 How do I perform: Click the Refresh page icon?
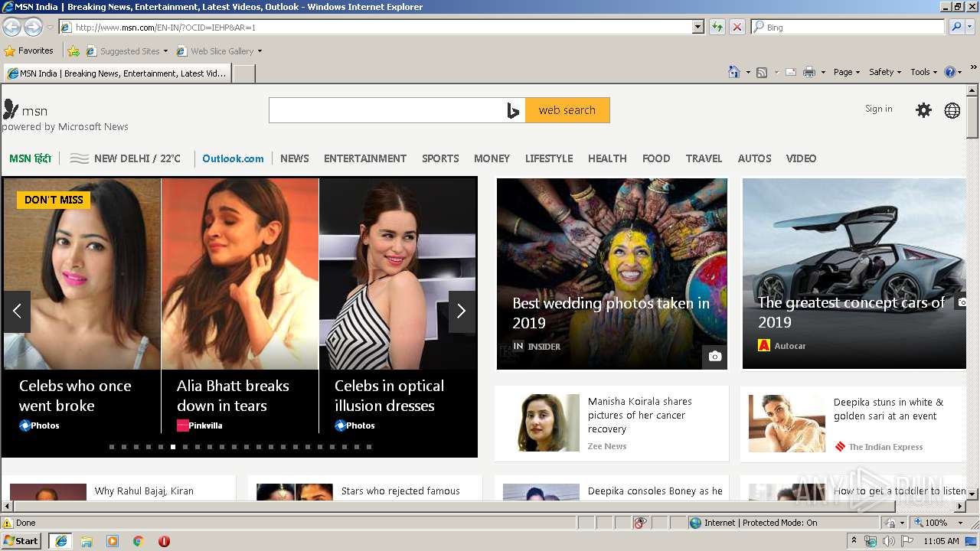pos(717,27)
